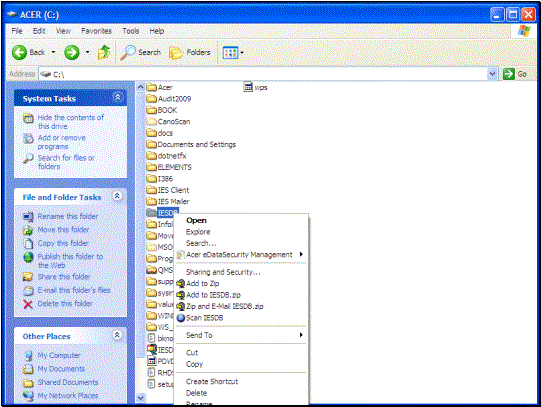541x407 pixels.
Task: Select the IES Mailer folder
Action: tap(168, 201)
